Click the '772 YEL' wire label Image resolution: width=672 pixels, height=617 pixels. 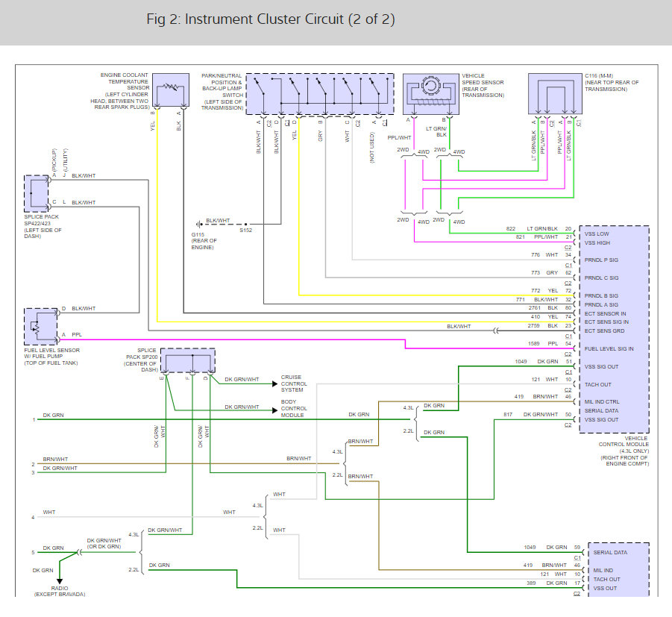pyautogui.click(x=544, y=291)
